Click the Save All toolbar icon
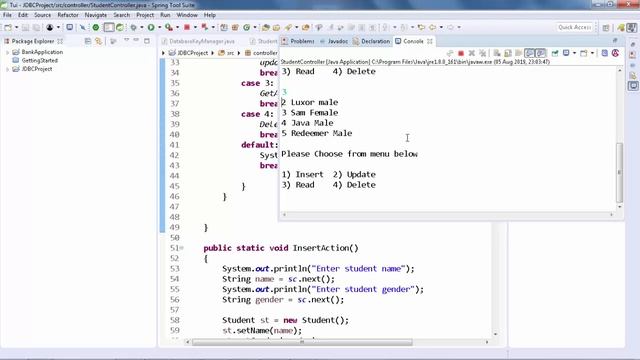This screenshot has height=360, width=640. [36, 27]
